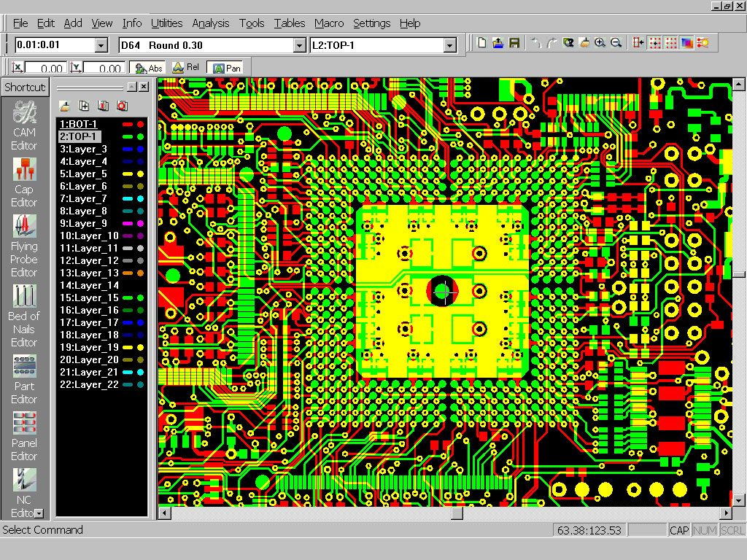Select the 1:BOT-1 layer row
The image size is (747, 560).
(x=101, y=124)
